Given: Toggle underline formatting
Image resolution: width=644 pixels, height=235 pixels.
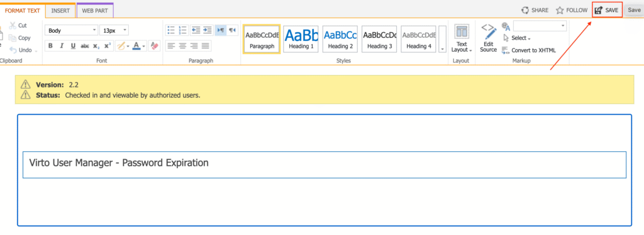Looking at the screenshot, I should tap(73, 46).
